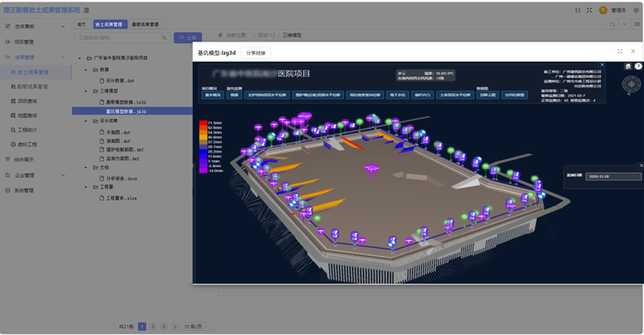The width and height of the screenshot is (644, 335).
Task: Click the settings gear icon in header
Action: [637, 11]
